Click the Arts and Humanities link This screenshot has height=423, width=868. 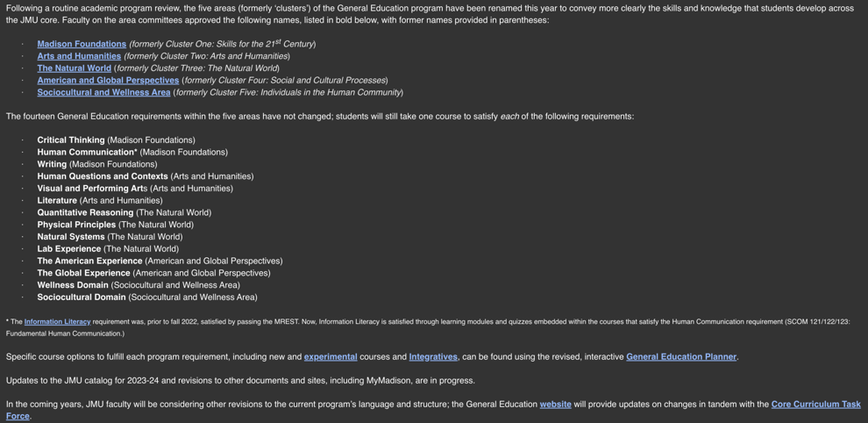click(x=79, y=56)
